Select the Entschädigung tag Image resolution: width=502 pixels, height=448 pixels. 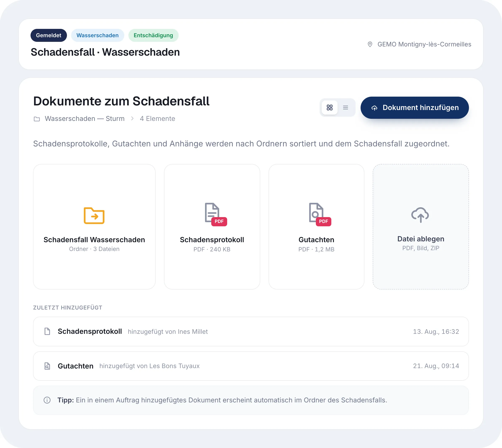point(153,35)
